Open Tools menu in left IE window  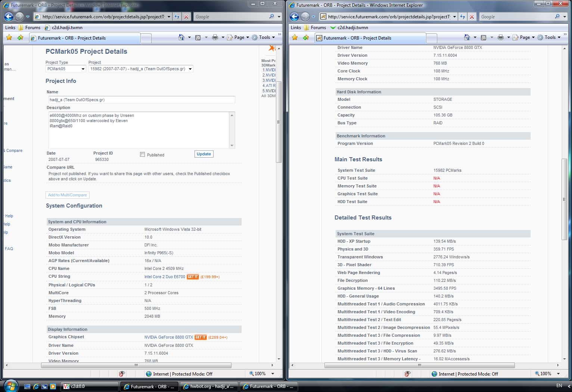263,37
